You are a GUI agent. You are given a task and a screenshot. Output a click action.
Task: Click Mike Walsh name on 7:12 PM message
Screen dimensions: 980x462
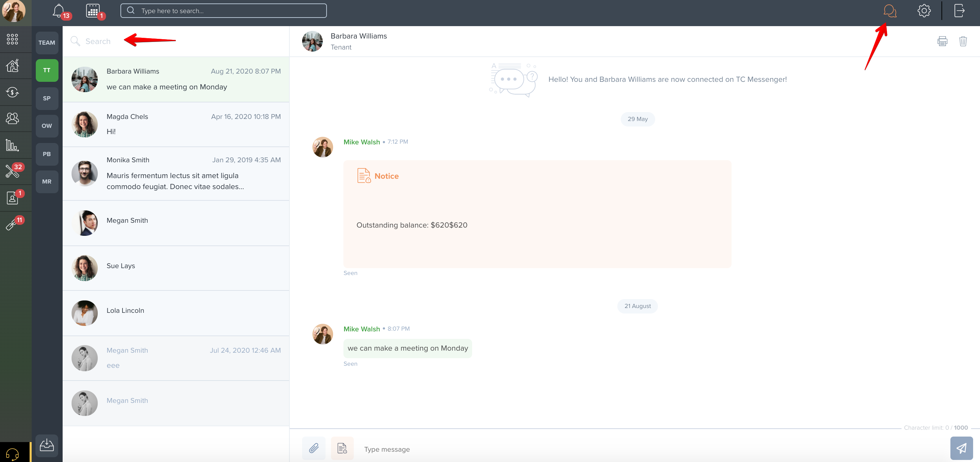361,142
